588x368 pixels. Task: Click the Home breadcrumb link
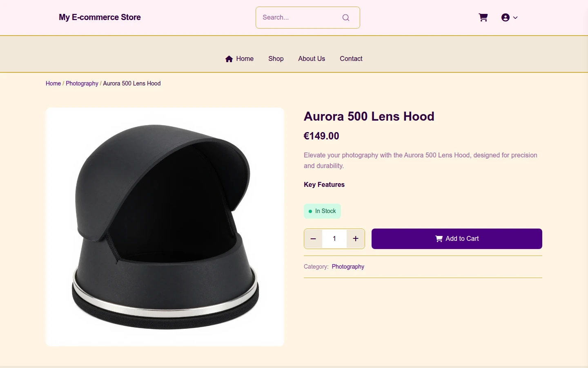pos(53,83)
